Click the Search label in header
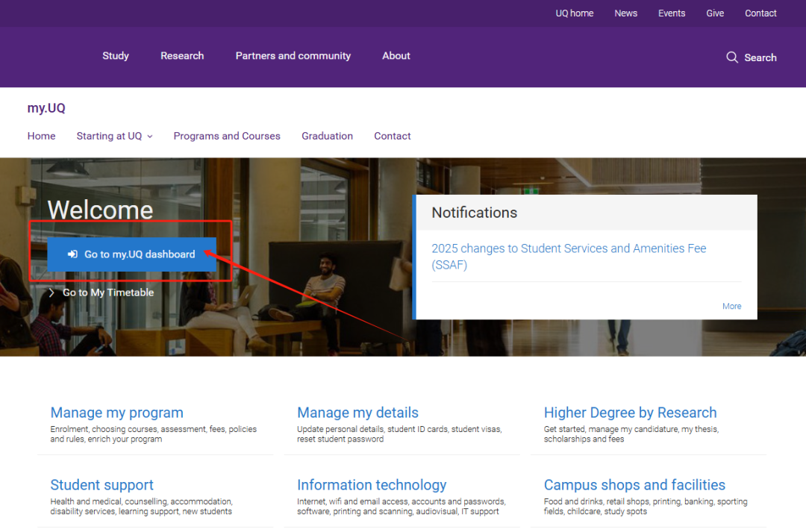Image resolution: width=806 pixels, height=532 pixels. (x=760, y=57)
